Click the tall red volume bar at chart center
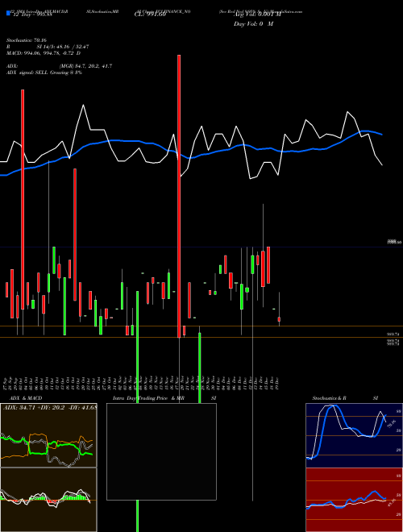This screenshot has width=403, height=532. pos(179,196)
